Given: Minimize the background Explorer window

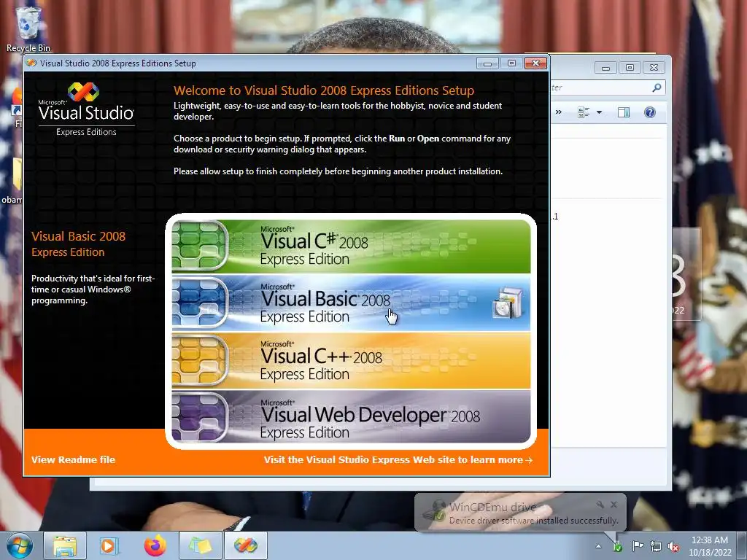Looking at the screenshot, I should click(605, 68).
